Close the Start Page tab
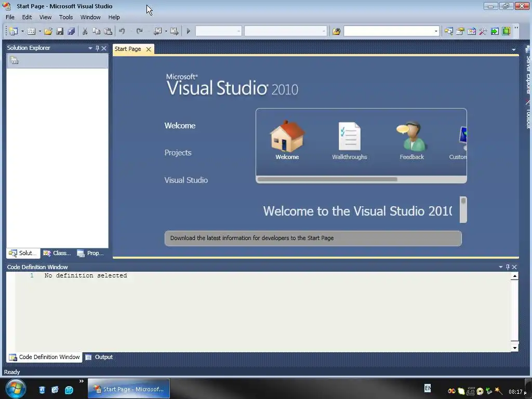Viewport: 532px width, 399px height. pyautogui.click(x=148, y=49)
